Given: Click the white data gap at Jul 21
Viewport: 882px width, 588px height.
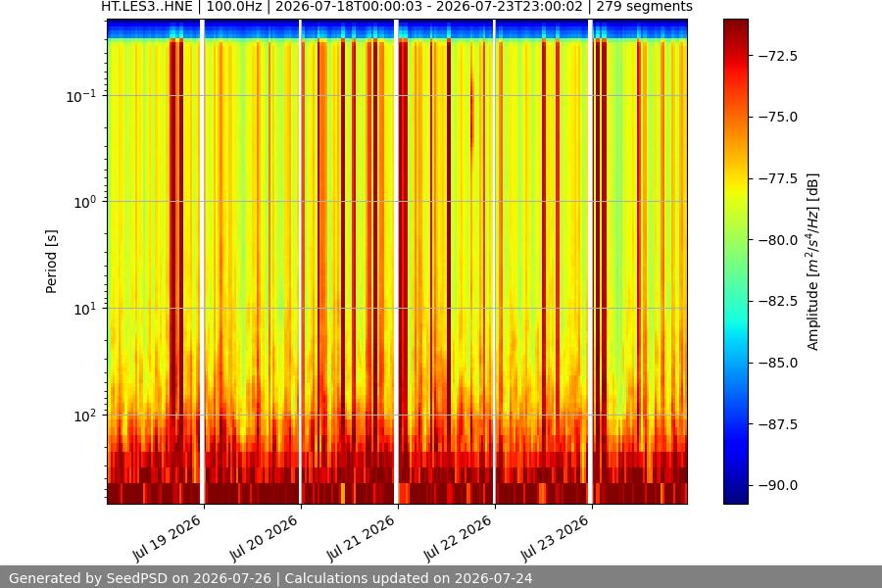Looking at the screenshot, I should pos(397,262).
